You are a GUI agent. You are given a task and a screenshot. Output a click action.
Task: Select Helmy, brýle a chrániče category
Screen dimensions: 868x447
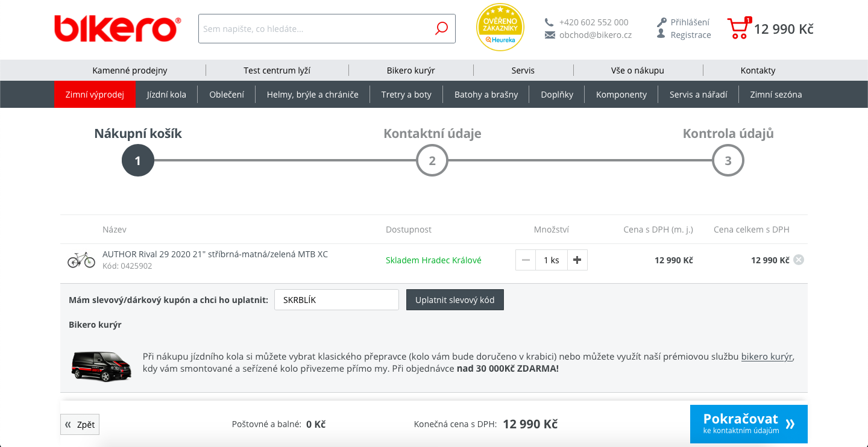point(313,95)
